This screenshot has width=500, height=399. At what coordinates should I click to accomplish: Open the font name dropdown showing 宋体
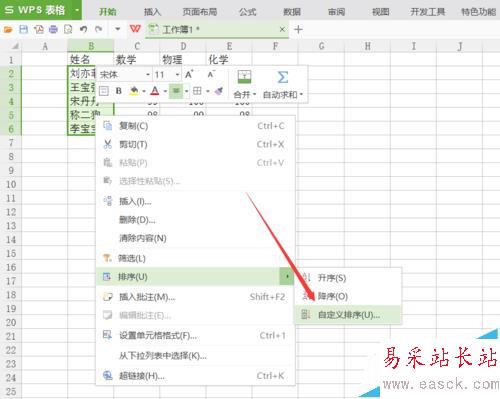point(124,74)
